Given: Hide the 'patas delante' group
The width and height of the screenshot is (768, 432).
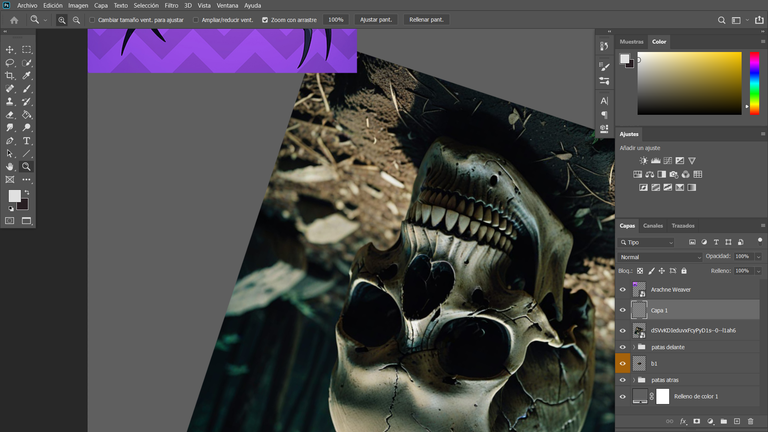Looking at the screenshot, I should (x=623, y=347).
